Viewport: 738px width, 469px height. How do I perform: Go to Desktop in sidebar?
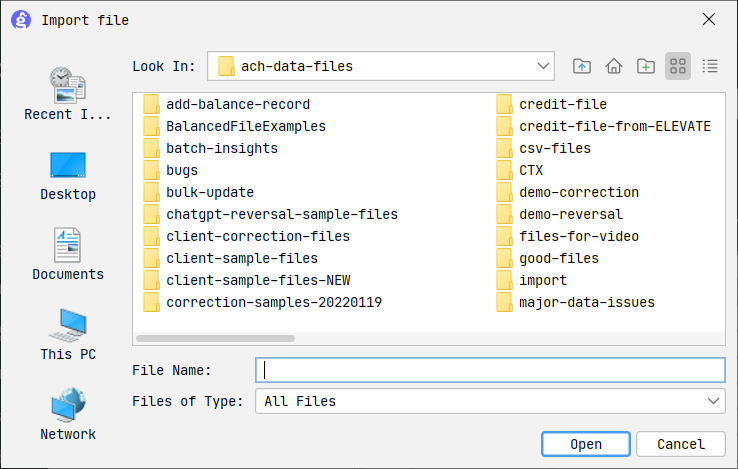tap(68, 176)
